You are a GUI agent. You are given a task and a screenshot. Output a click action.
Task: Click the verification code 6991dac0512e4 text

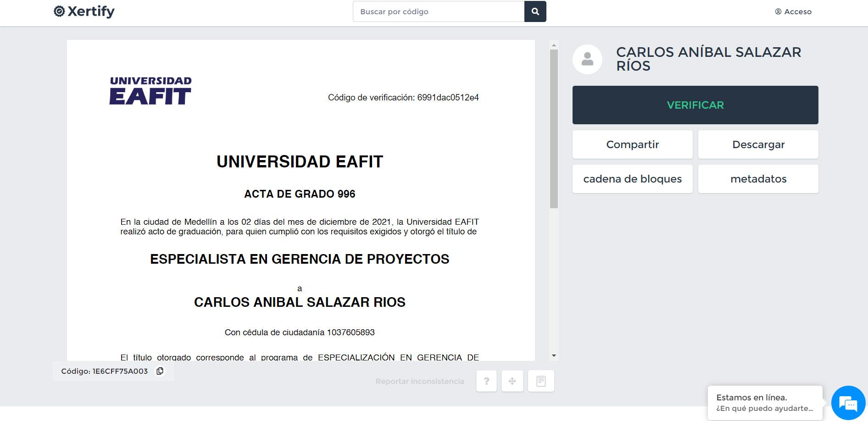coord(448,98)
